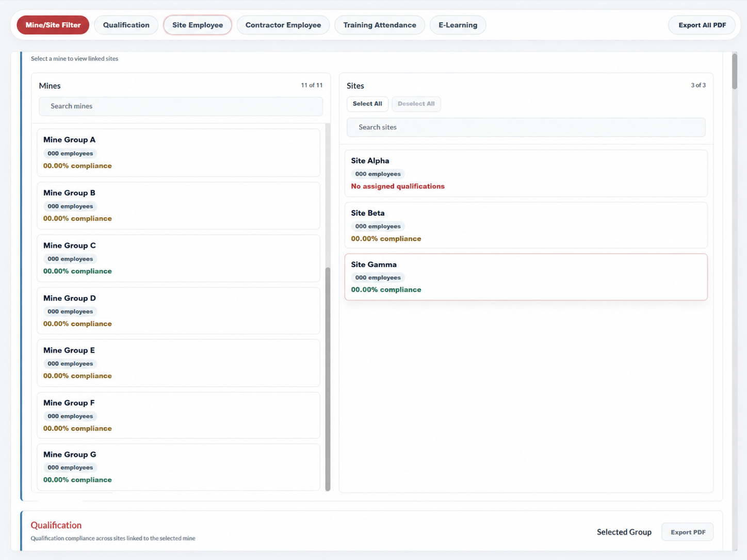Viewport: 747px width, 560px height.
Task: Choose the Mine Group E card
Action: [178, 363]
